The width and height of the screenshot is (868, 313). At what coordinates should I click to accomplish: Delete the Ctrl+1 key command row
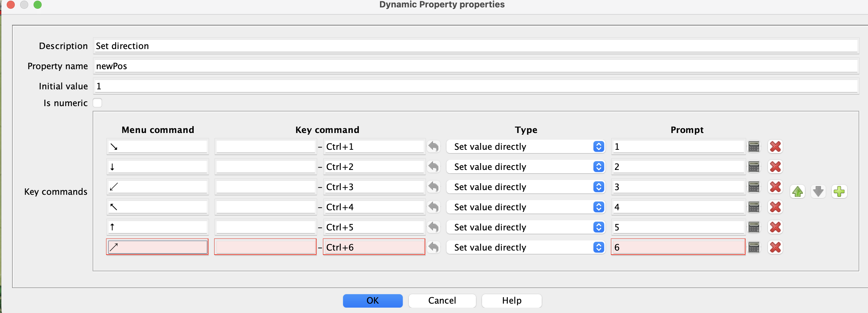point(775,147)
